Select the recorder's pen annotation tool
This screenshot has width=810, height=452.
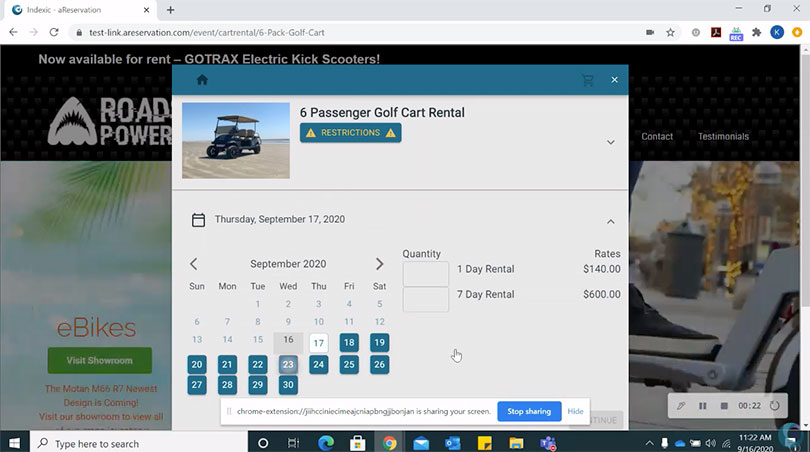click(x=681, y=406)
